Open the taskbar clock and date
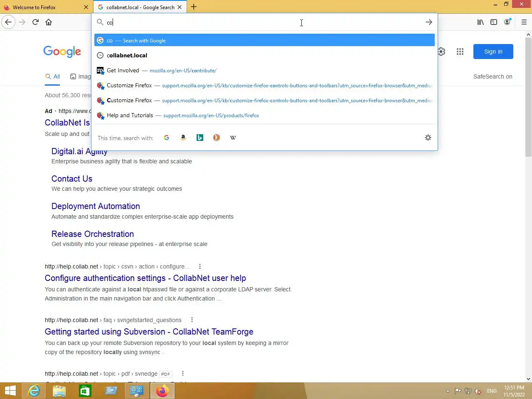The width and height of the screenshot is (532, 399). tap(514, 391)
